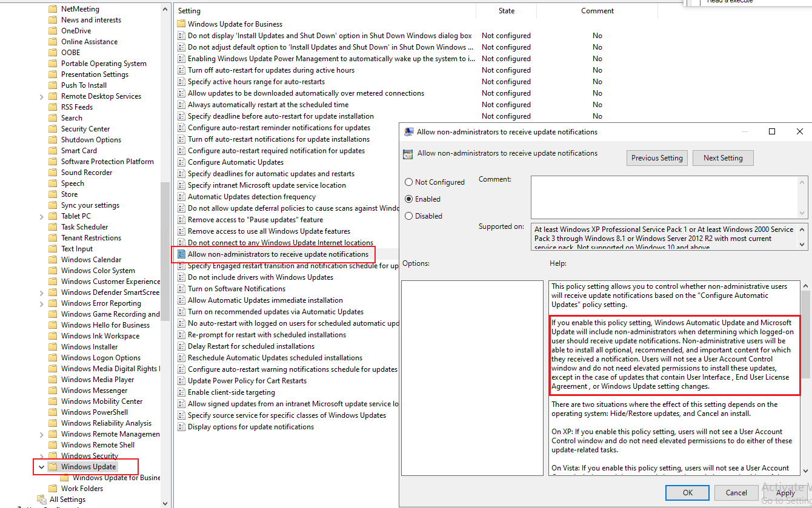Click policy icon for Update Power Policy for Cart Restarts
Image resolution: width=812 pixels, height=508 pixels.
[x=181, y=381]
